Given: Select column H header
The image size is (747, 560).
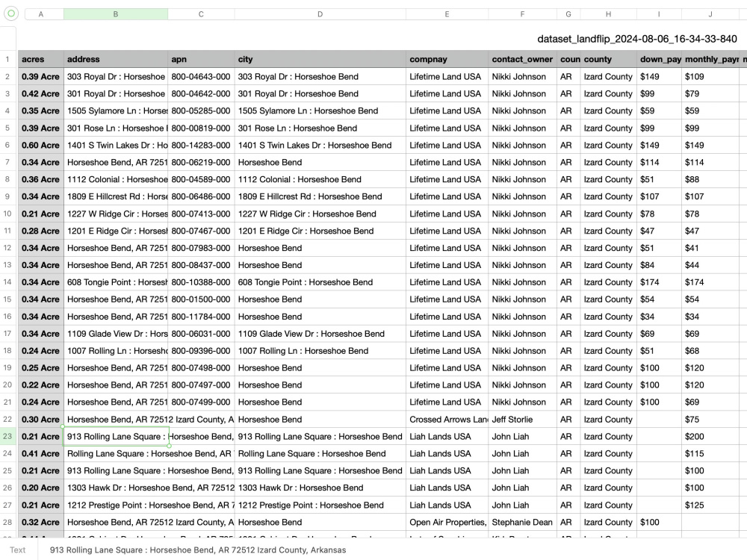Looking at the screenshot, I should (x=608, y=14).
